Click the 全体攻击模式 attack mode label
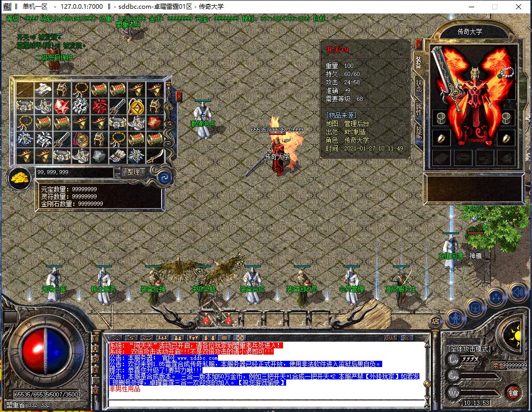 (x=470, y=349)
